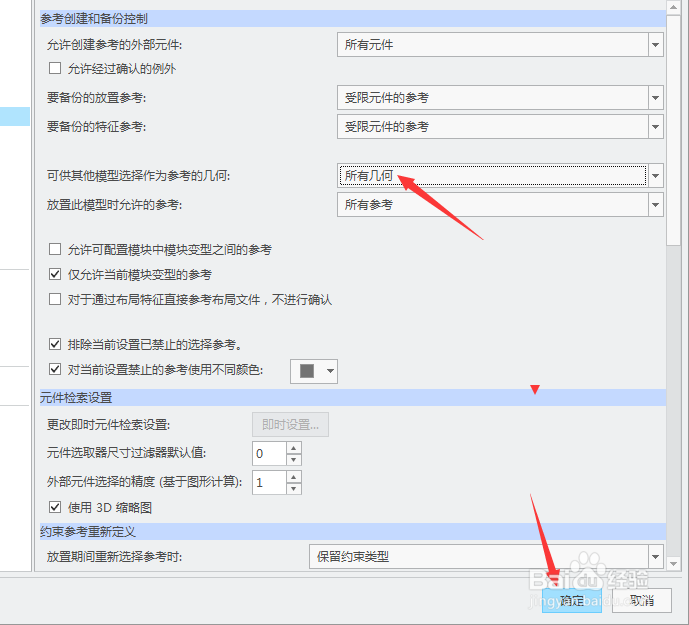Decrease 元件选取器尺寸过滤器 value with down arrow
Image resolution: width=689 pixels, height=625 pixels.
[x=294, y=460]
